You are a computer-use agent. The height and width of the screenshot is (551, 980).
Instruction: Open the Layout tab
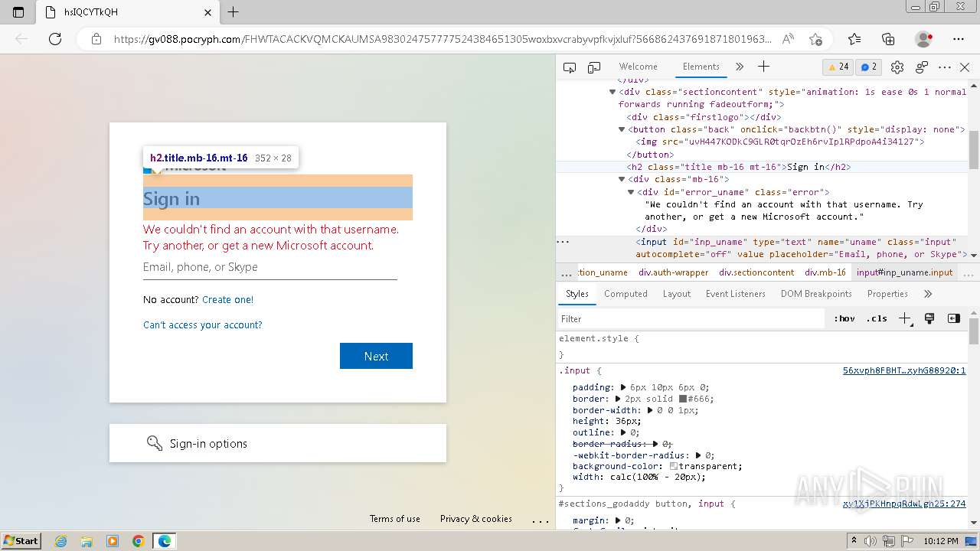(677, 294)
